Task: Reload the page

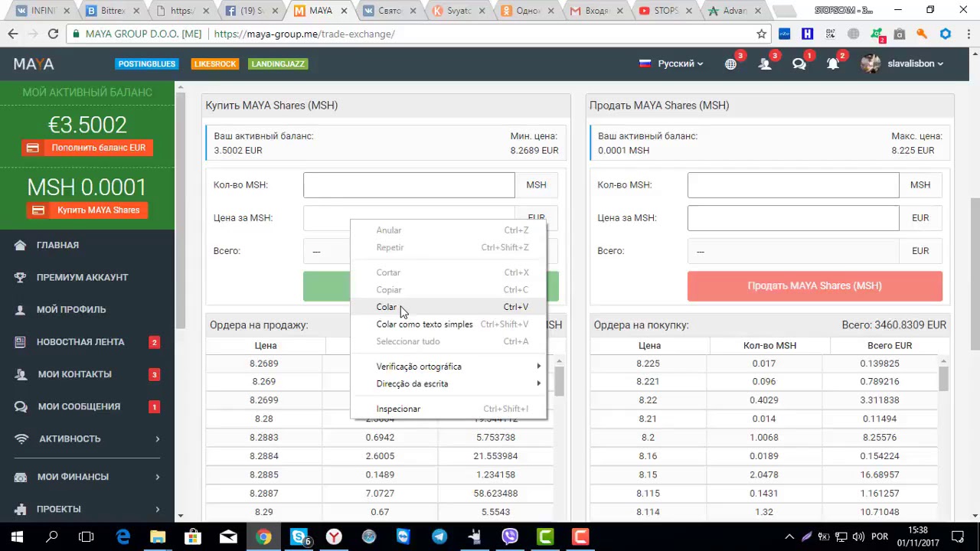Action: coord(53,34)
